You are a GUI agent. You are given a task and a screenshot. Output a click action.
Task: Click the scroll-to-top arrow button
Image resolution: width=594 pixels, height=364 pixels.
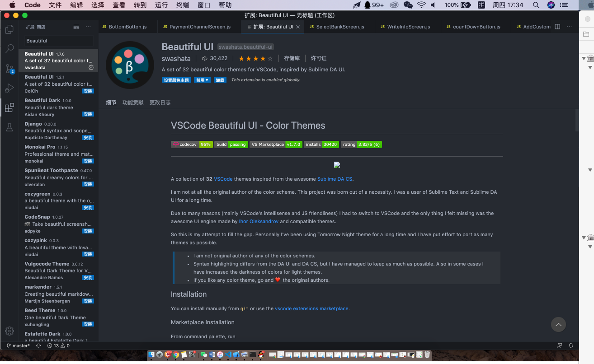click(x=558, y=324)
